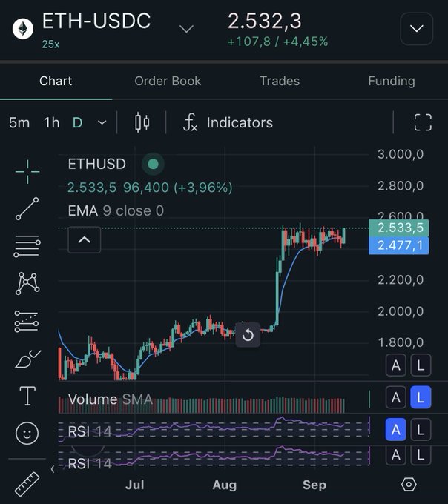Screen dimensions: 448x504
Task: Toggle auto scale A on second RSI pane
Action: [395, 455]
